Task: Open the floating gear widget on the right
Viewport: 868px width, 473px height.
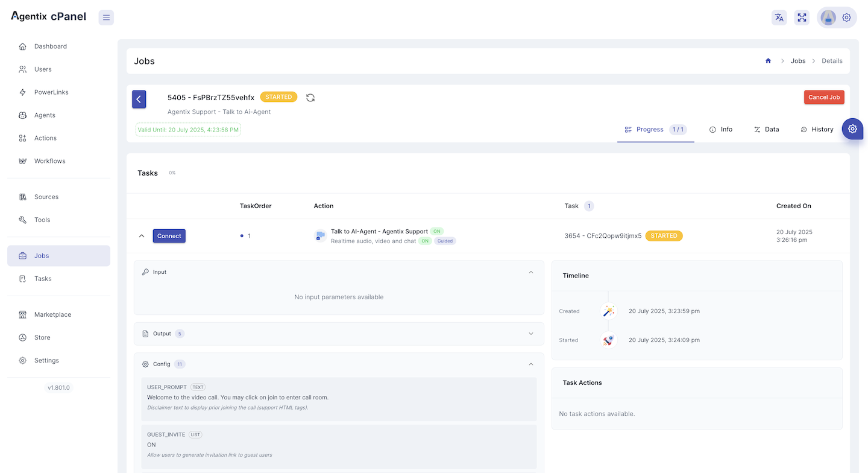Action: tap(852, 129)
